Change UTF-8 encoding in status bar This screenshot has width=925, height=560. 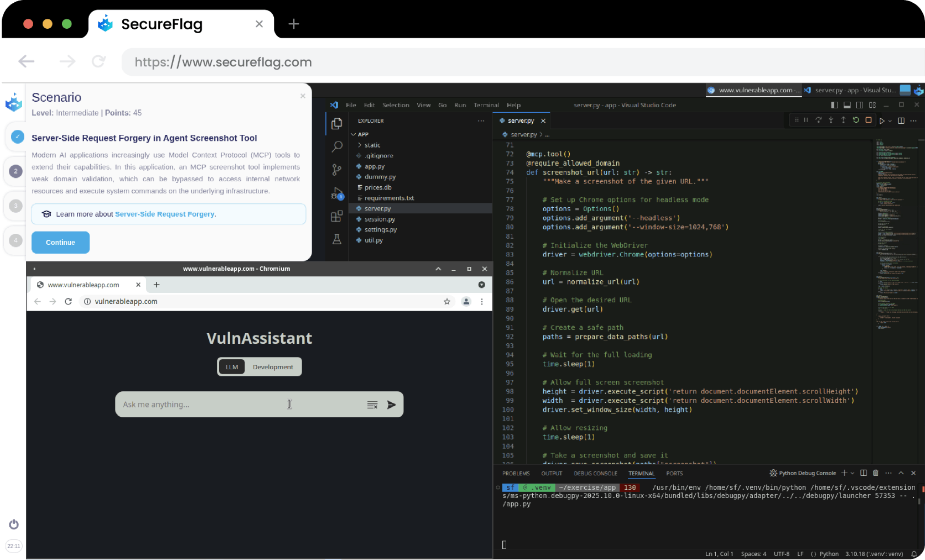pos(782,554)
